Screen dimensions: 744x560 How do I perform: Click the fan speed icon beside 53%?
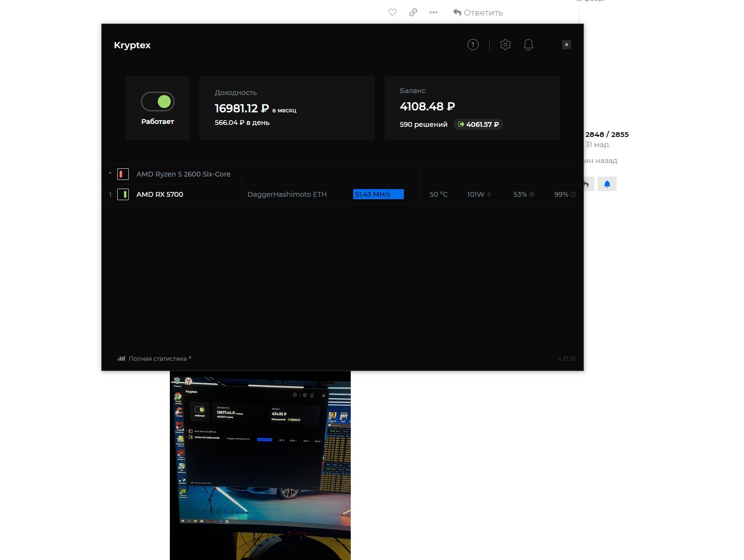point(532,194)
